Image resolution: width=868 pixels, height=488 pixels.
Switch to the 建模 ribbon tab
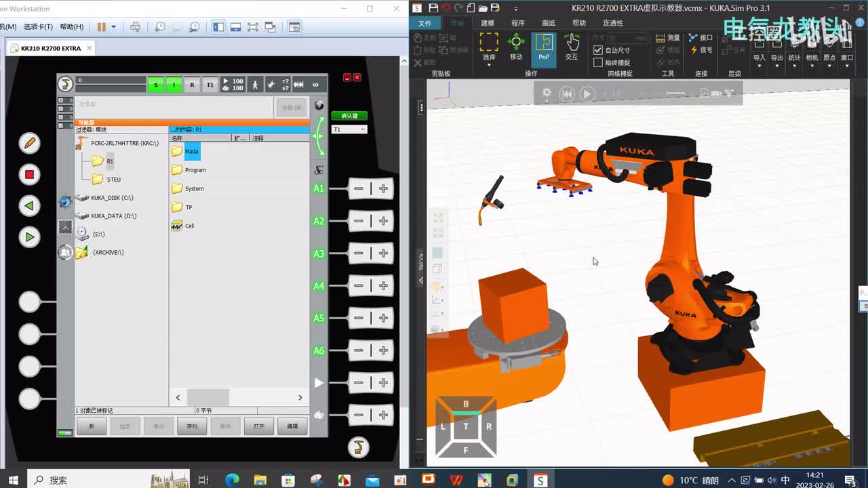pyautogui.click(x=488, y=23)
